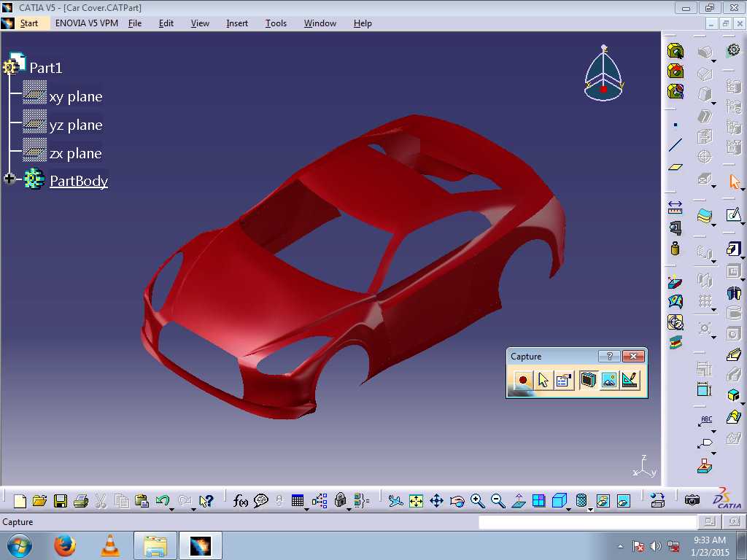Click the Paste icon in bottom toolbar
The height and width of the screenshot is (560, 747).
coord(142,501)
